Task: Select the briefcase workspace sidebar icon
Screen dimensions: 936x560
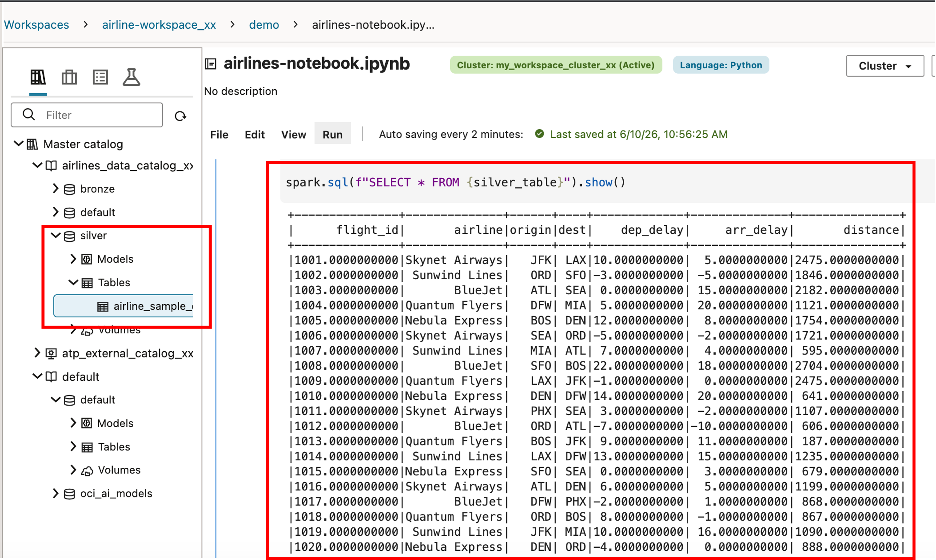Action: 69,77
